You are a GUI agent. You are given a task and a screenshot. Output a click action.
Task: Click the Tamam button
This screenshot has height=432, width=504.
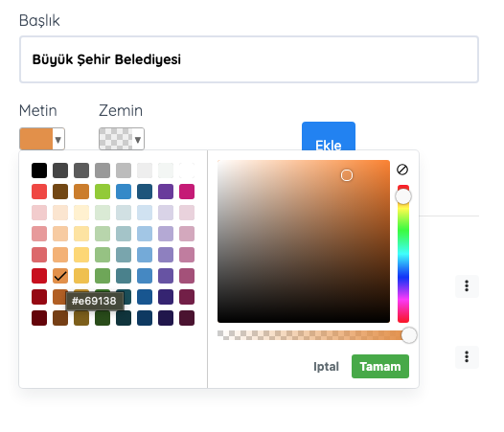380,367
